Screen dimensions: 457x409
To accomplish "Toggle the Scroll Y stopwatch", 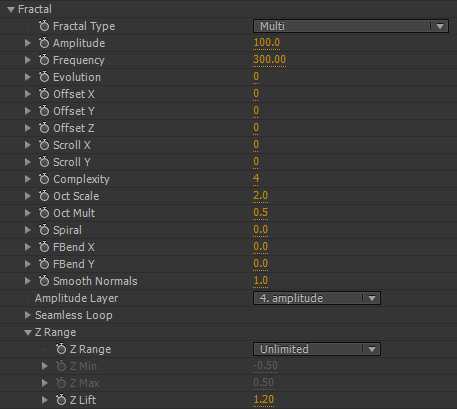I will pos(44,162).
